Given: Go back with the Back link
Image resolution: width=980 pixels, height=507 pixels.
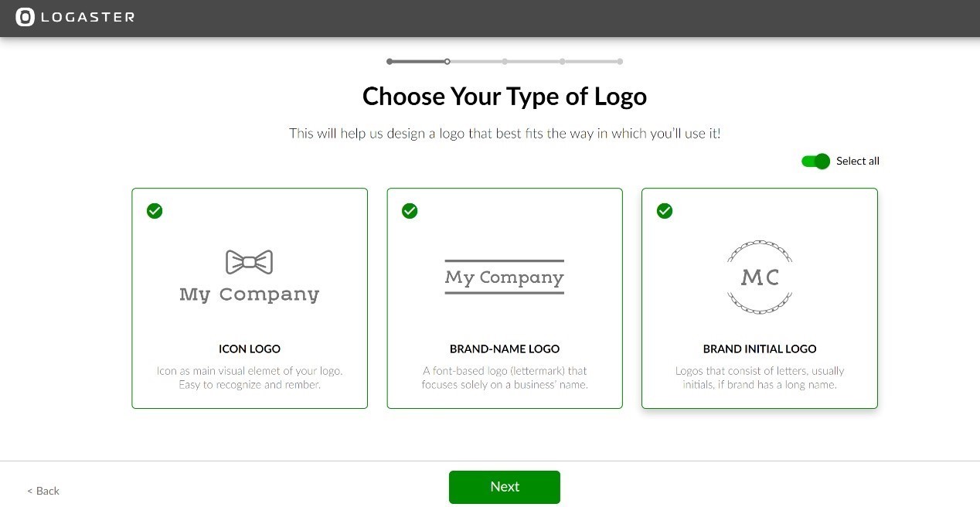Looking at the screenshot, I should (x=43, y=491).
